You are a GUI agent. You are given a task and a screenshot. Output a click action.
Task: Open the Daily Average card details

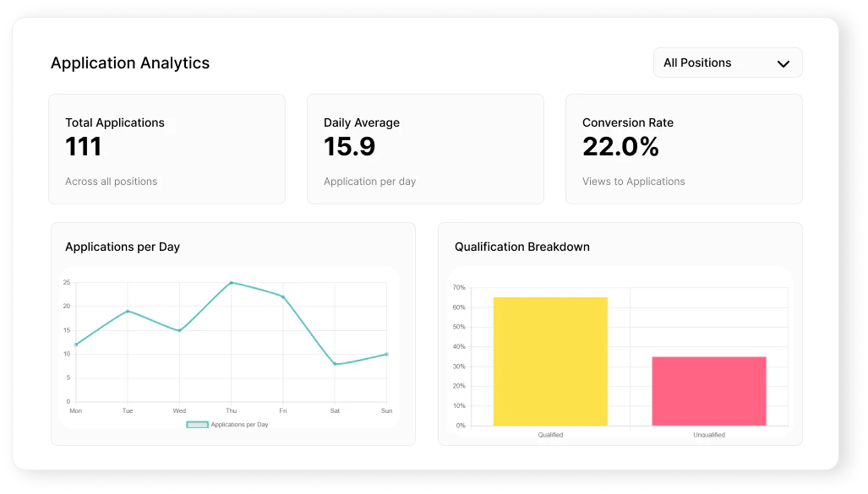tap(425, 149)
